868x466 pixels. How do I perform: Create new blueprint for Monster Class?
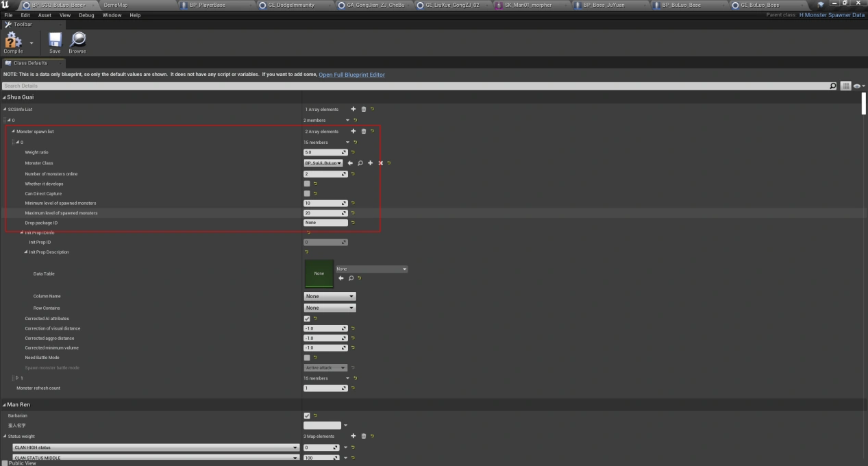click(x=370, y=163)
